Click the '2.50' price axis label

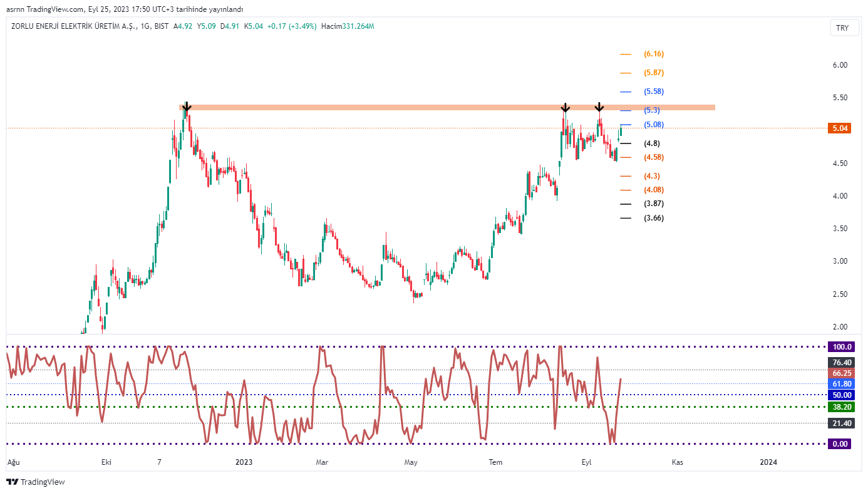840,294
